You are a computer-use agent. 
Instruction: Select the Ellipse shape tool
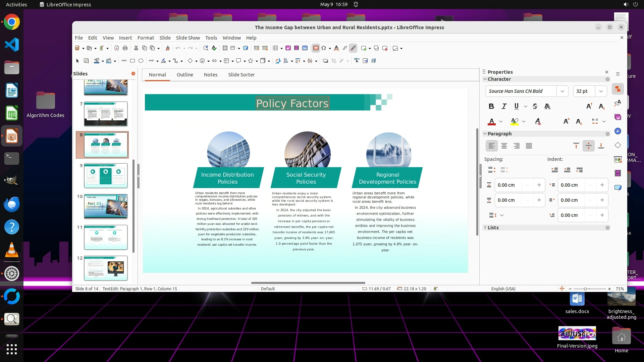pyautogui.click(x=141, y=61)
